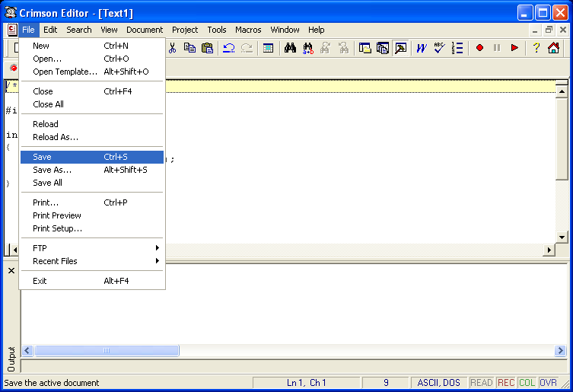Toggle the OVR overwrite indicator in status bar
Viewport: 573px width, 392px height.
(548, 383)
